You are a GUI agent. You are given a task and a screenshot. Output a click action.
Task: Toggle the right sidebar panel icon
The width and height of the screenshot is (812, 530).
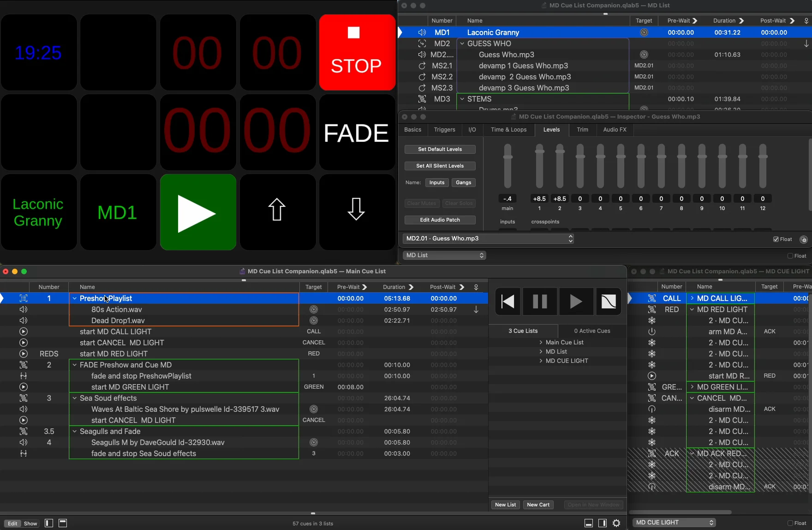603,523
